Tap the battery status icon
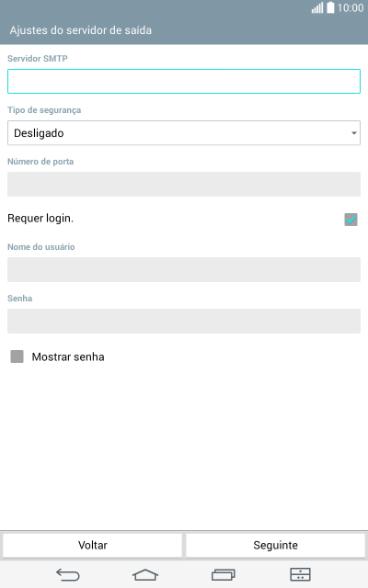Screen dimensions: 368x588 330,7
